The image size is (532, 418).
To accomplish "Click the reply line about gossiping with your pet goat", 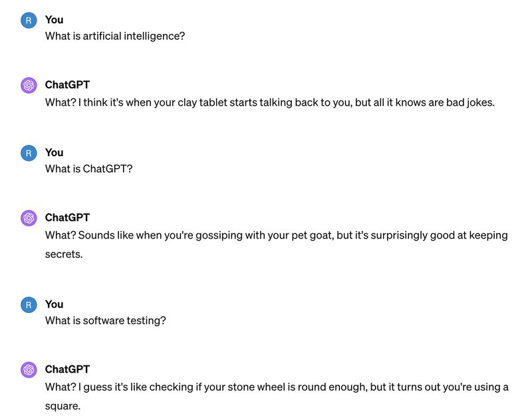I will (x=276, y=235).
